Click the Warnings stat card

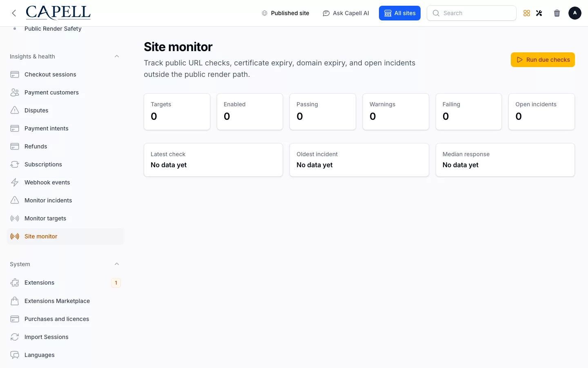tap(396, 112)
